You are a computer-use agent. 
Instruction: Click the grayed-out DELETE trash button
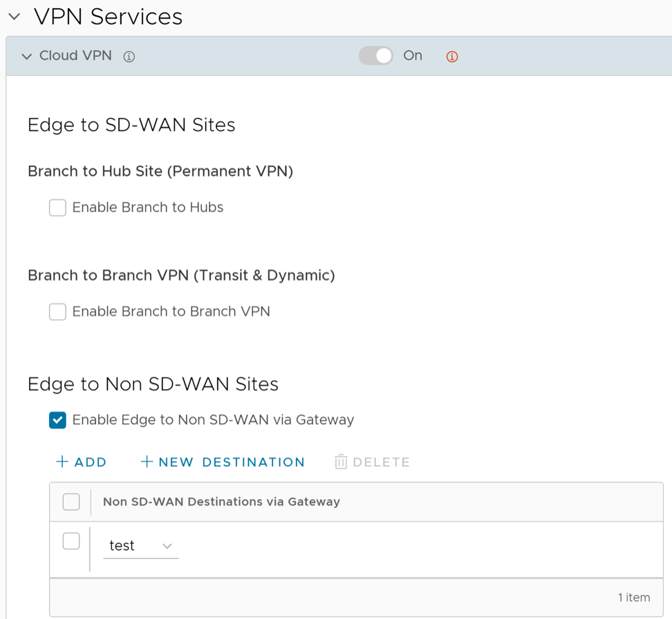pos(372,462)
